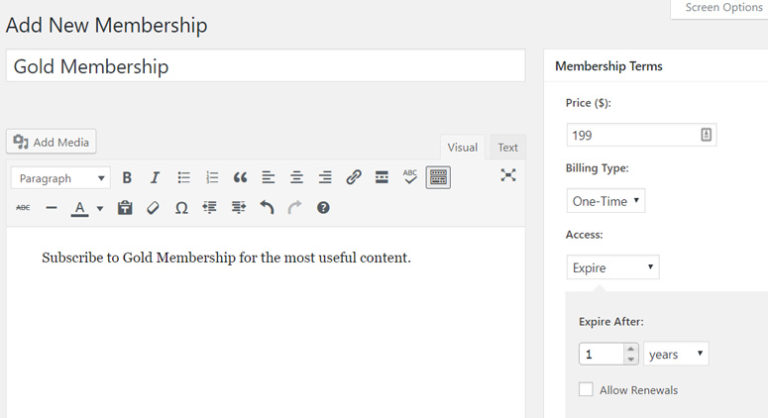Open the Paragraph format dropdown
Screen dimensions: 768x418
coord(61,178)
